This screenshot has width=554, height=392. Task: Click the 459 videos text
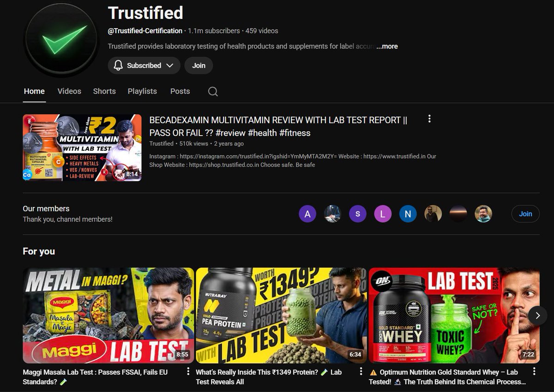(262, 31)
